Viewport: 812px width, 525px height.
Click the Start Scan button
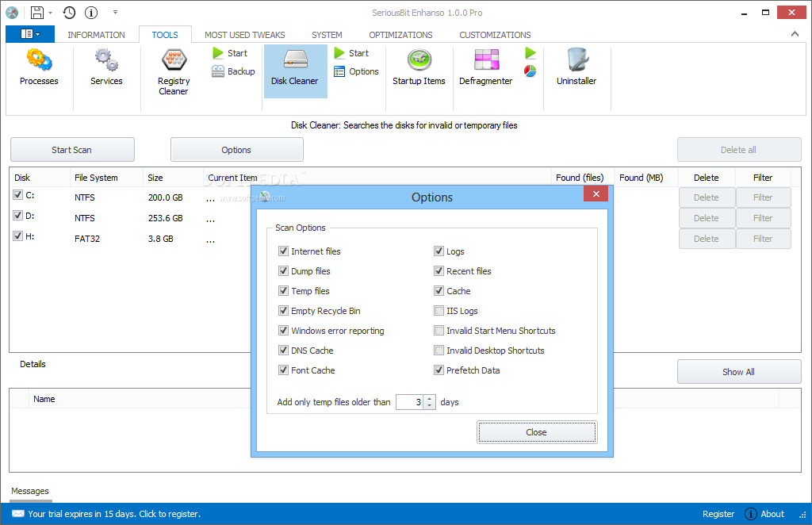pyautogui.click(x=72, y=150)
